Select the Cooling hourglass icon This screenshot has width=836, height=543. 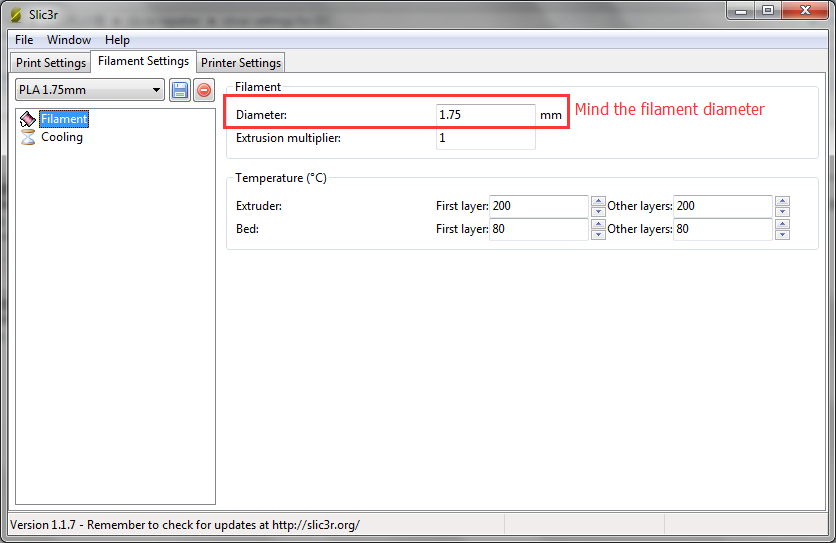pyautogui.click(x=28, y=137)
